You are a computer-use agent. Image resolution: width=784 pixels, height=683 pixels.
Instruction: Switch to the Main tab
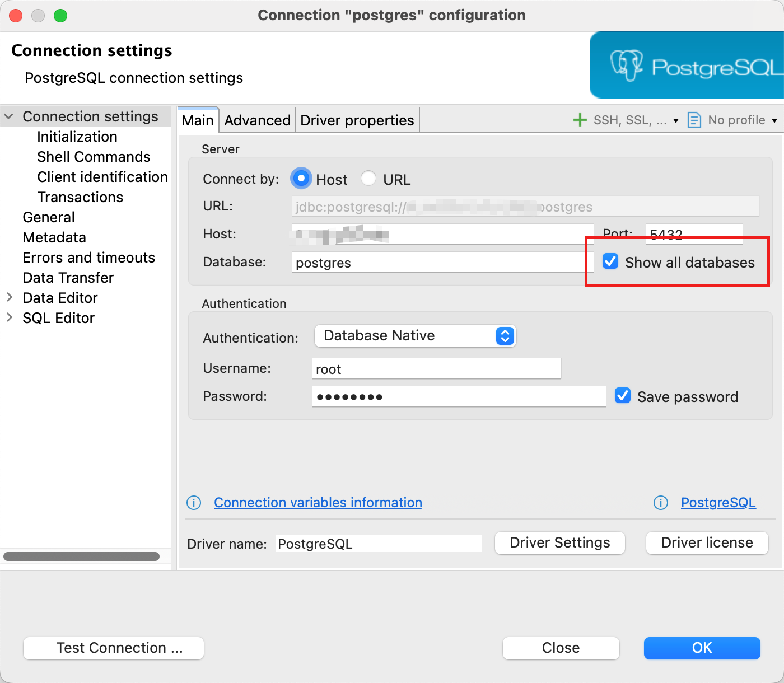click(x=198, y=120)
